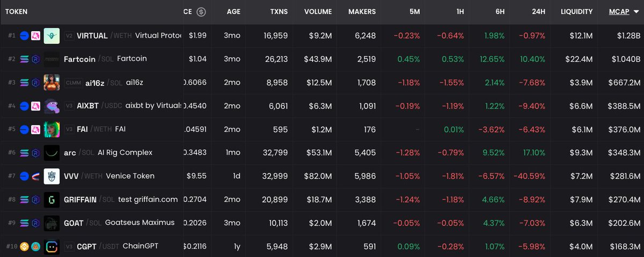
Task: Select VVV 24H change of -40.59%
Action: pyautogui.click(x=529, y=176)
